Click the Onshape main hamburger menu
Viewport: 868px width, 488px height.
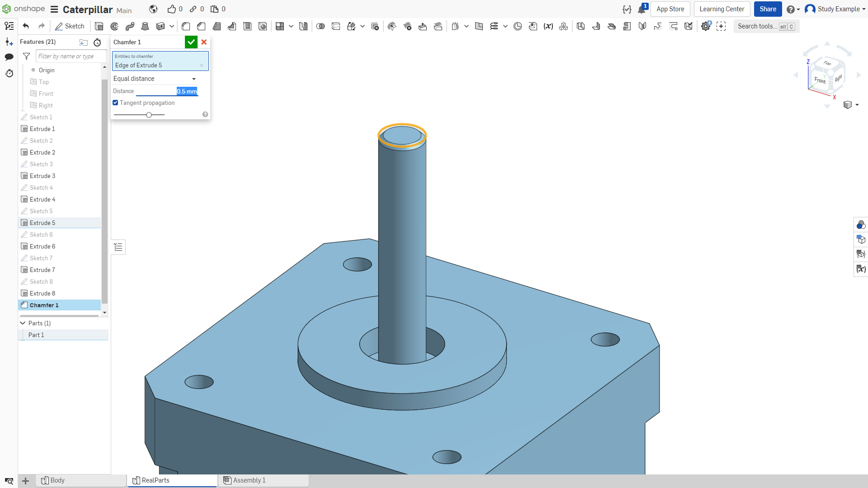pyautogui.click(x=54, y=9)
